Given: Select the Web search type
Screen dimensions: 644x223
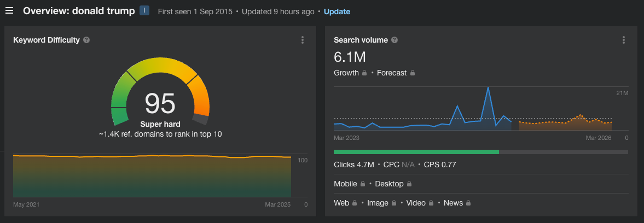Looking at the screenshot, I should click(342, 203).
